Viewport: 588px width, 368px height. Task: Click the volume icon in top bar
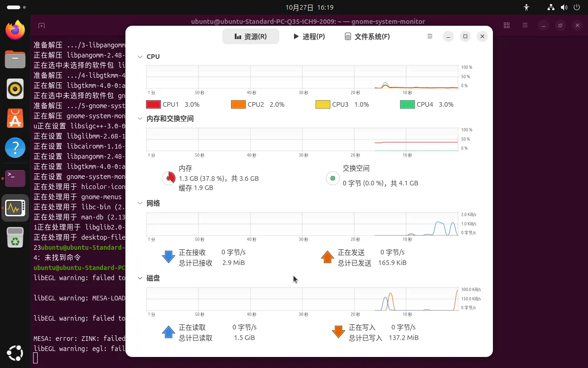(564, 7)
